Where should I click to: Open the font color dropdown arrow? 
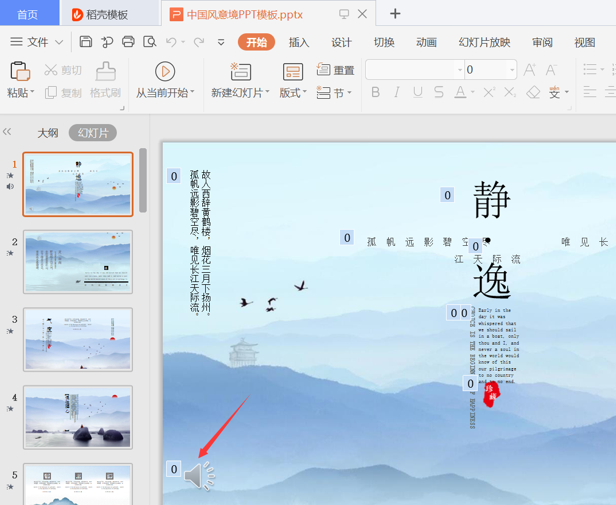(x=473, y=92)
